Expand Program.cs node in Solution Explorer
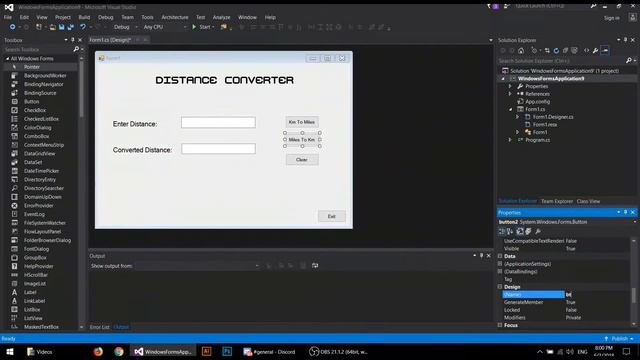 510,140
